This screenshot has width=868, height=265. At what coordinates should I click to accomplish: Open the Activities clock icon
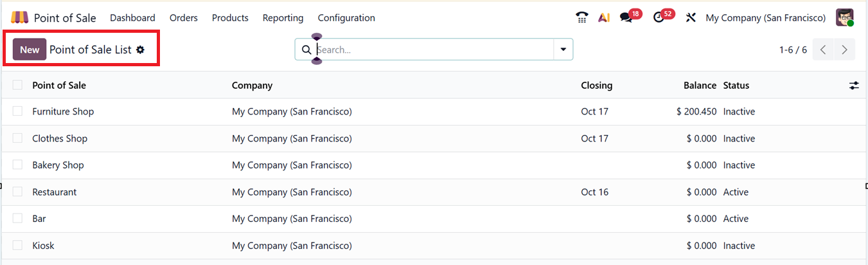[659, 18]
